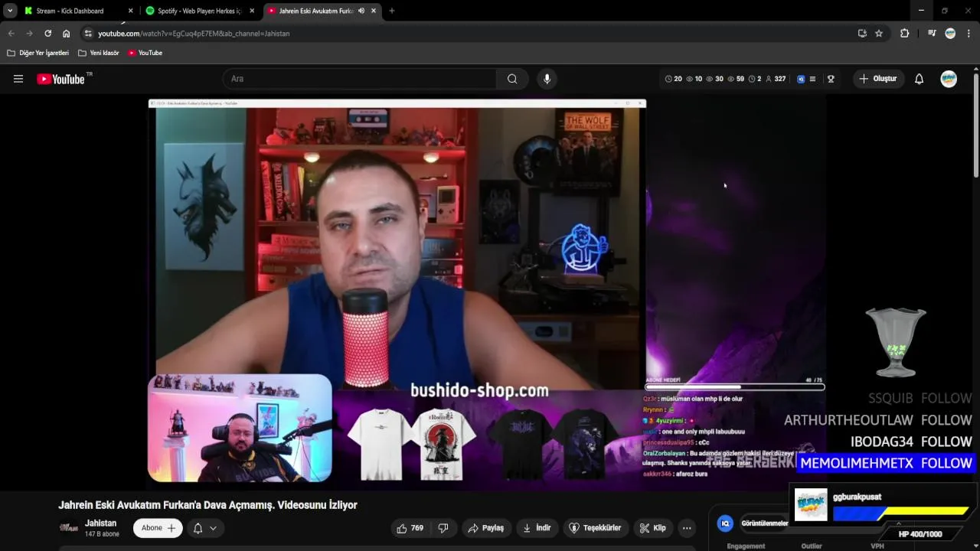Go back in browser history
980x551 pixels.
click(x=11, y=34)
